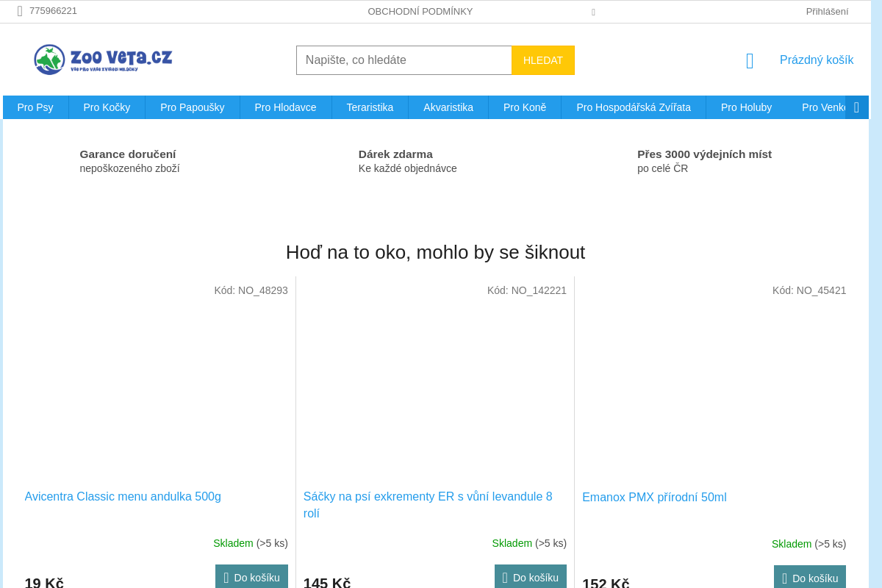Viewport: 882px width, 588px height.
Task: Open Avicentra Classic menu andulka 500g product
Action: 123,496
